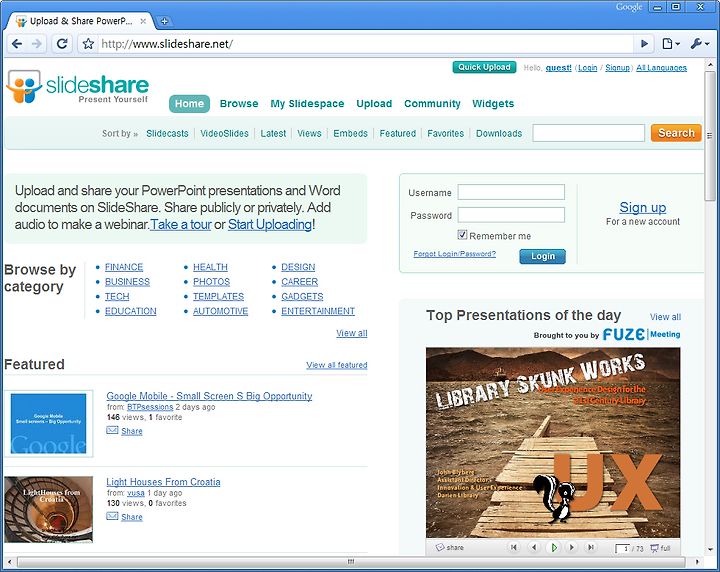Sort by Favorites

coord(445,134)
